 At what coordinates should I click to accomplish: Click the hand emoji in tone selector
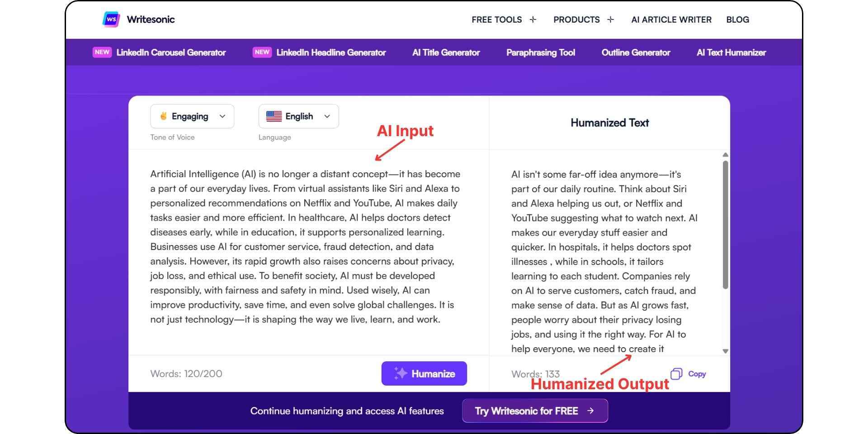163,116
